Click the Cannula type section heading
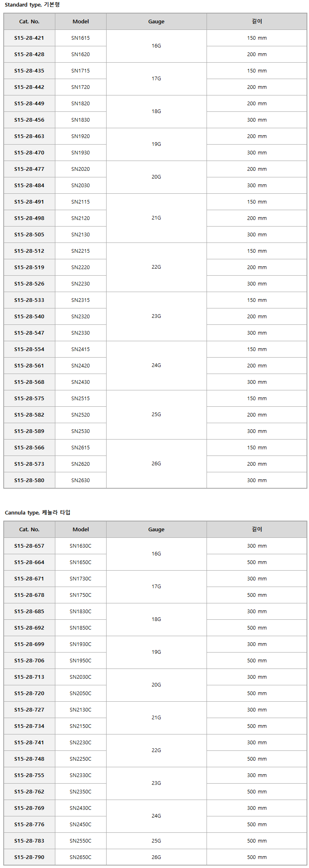 38,512
